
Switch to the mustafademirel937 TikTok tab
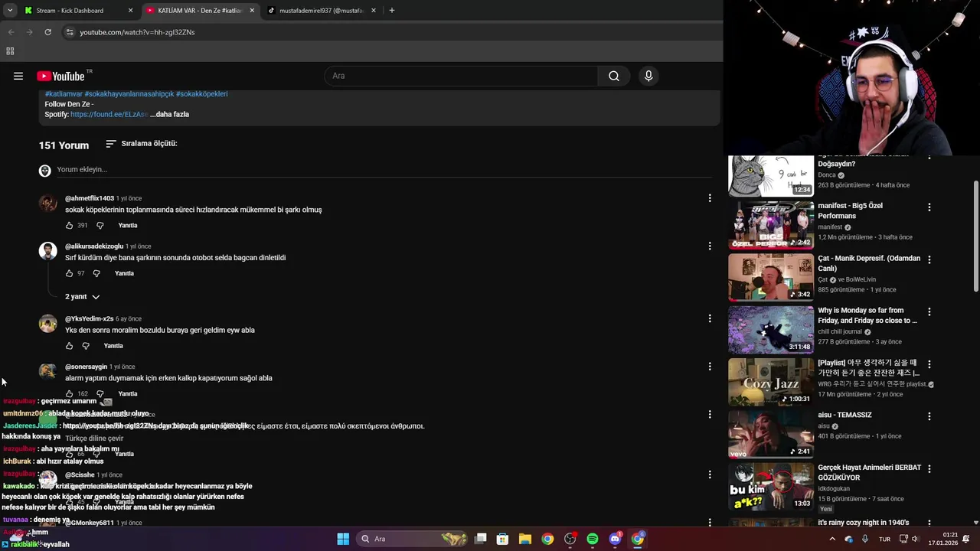point(320,11)
